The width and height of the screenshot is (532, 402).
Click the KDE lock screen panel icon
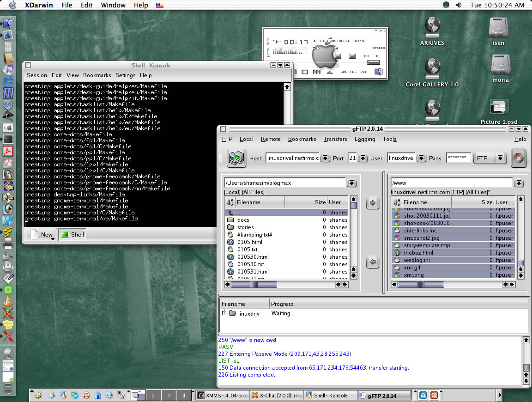click(x=423, y=395)
